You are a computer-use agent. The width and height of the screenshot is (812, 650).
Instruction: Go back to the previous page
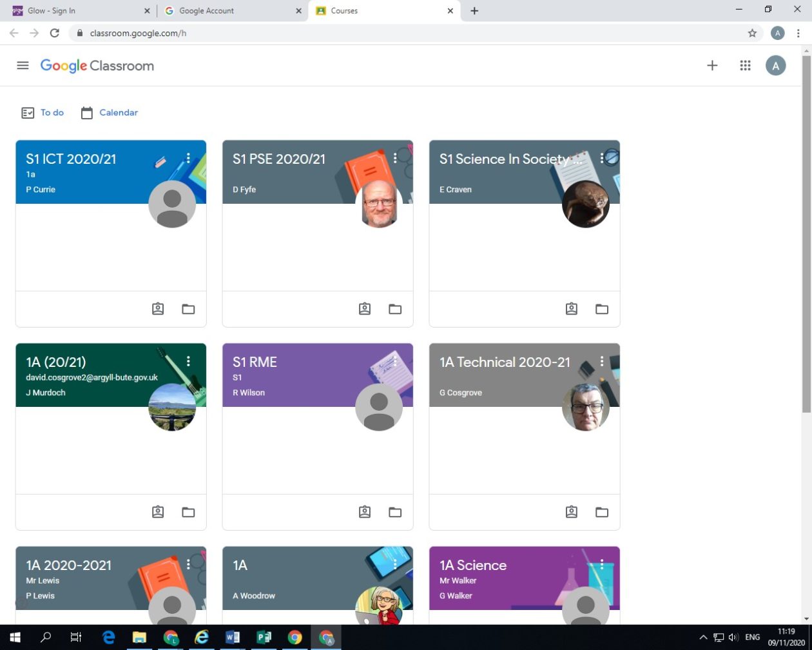click(x=14, y=33)
